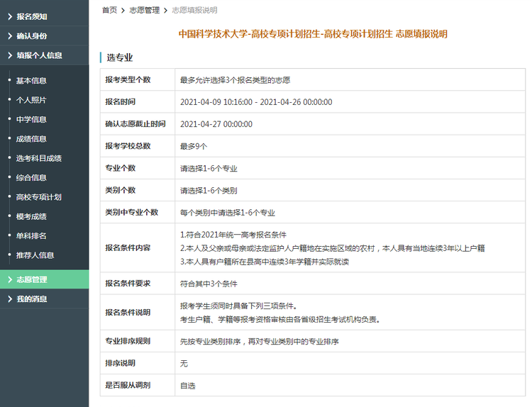
Task: Click the 自选 value
Action: tap(188, 386)
